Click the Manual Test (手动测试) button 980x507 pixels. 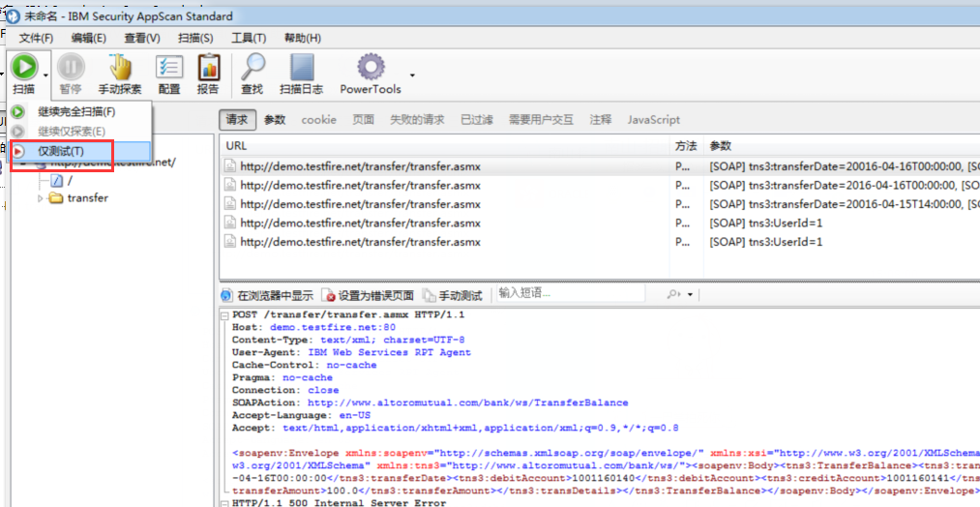(453, 294)
